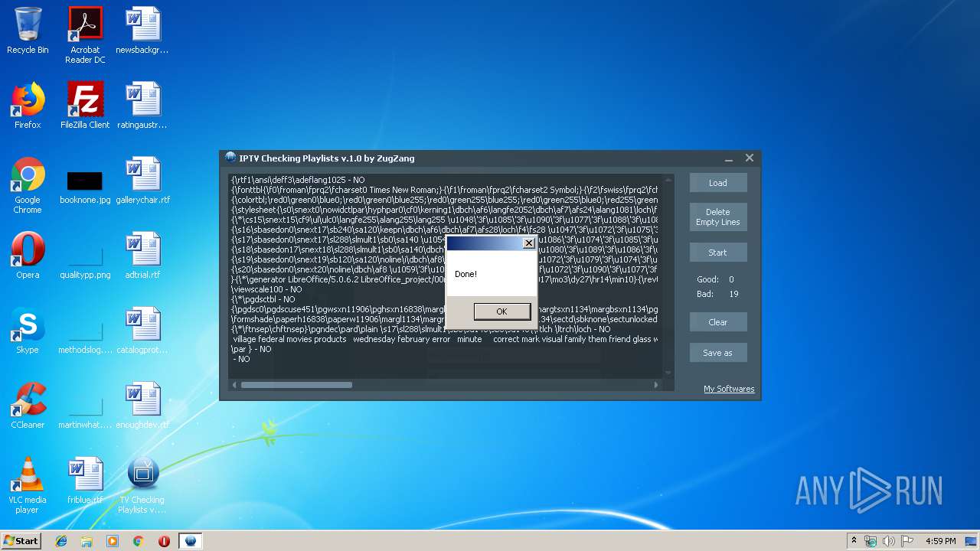Click the IPTV app title bar icon
Screen dimensions: 980x551
[x=230, y=158]
